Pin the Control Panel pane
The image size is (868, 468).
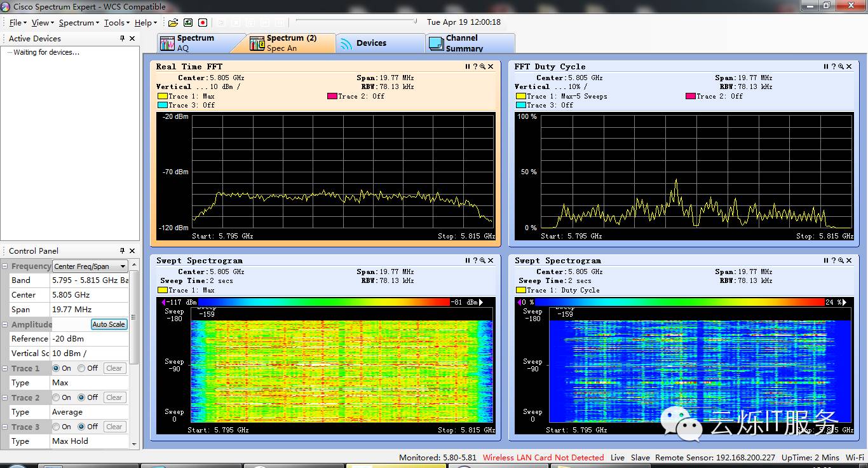click(x=123, y=251)
